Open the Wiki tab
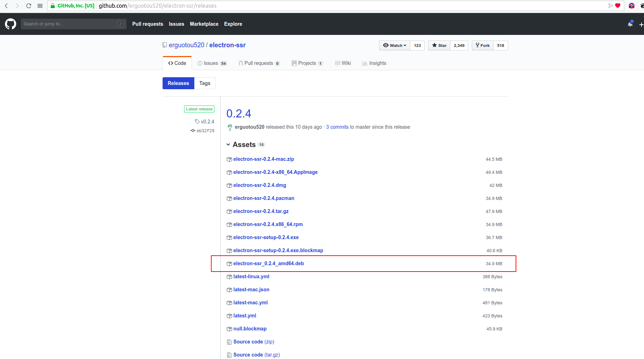644x359 pixels. click(343, 63)
